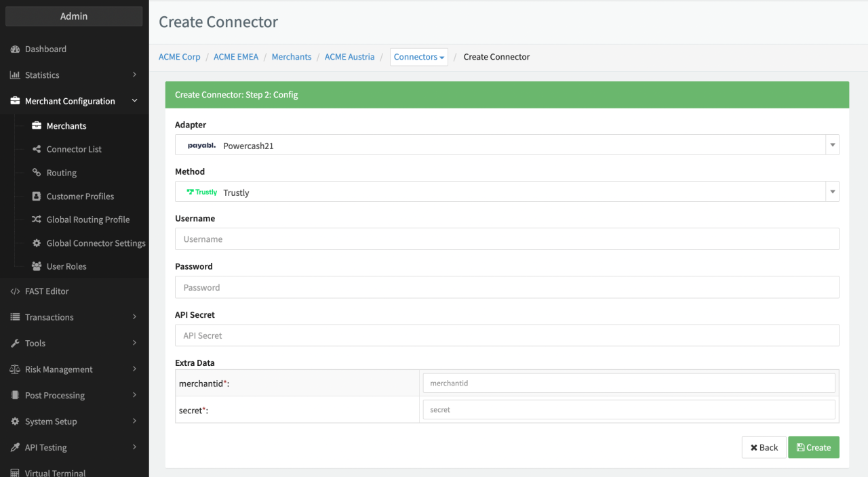Click the Global Routing Profile shuffle icon
Screen dimensions: 868x477
point(37,220)
